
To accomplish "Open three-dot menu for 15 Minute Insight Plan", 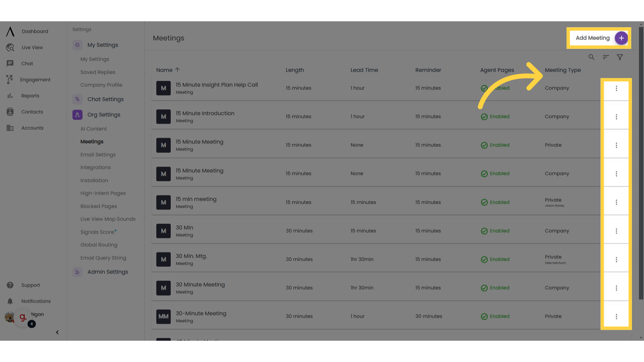I will click(616, 88).
